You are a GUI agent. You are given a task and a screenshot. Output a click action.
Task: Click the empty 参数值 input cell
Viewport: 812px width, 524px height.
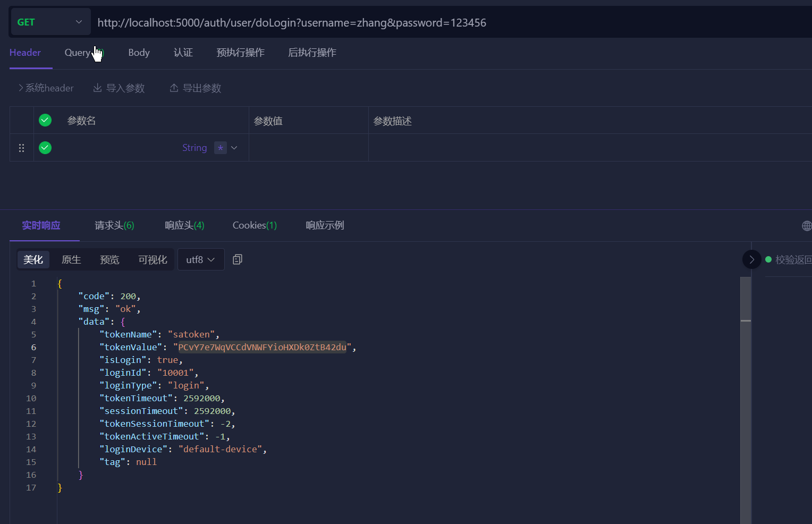pyautogui.click(x=309, y=148)
